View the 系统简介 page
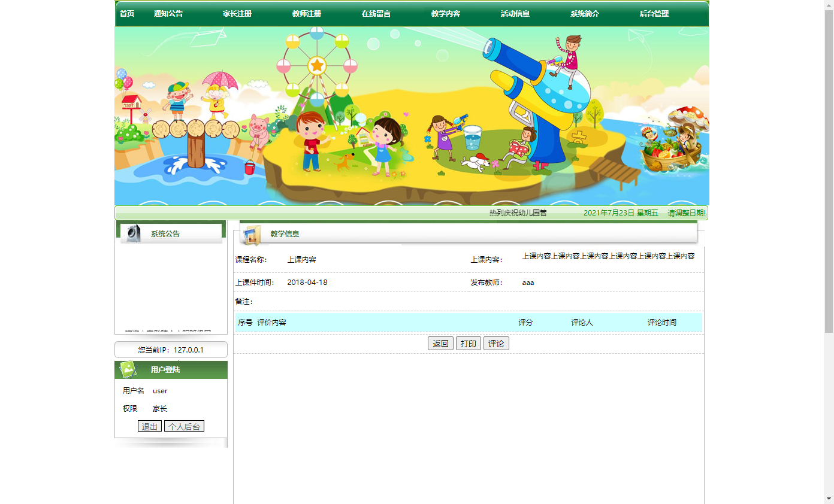Screen dimensions: 834x504 (584, 13)
